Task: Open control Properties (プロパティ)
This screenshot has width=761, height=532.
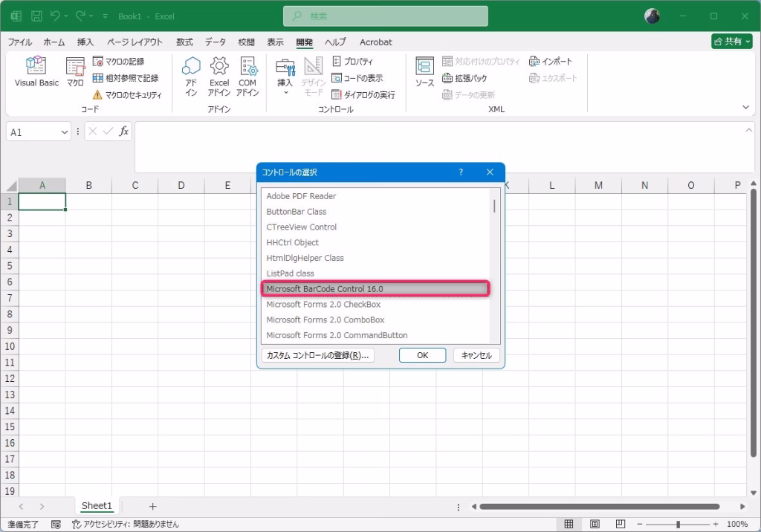Action: point(353,62)
